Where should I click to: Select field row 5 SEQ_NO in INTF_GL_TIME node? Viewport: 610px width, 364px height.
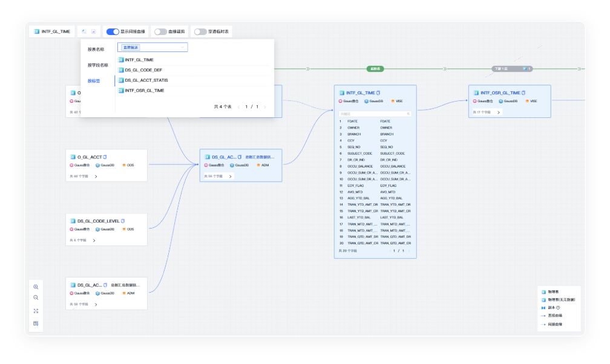(375, 147)
